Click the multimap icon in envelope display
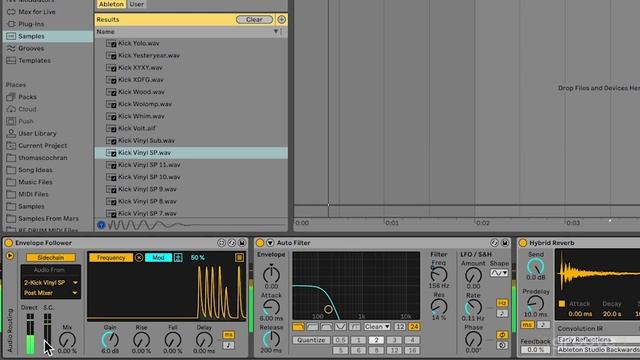Screen dimensions: 640x360 point(239,258)
